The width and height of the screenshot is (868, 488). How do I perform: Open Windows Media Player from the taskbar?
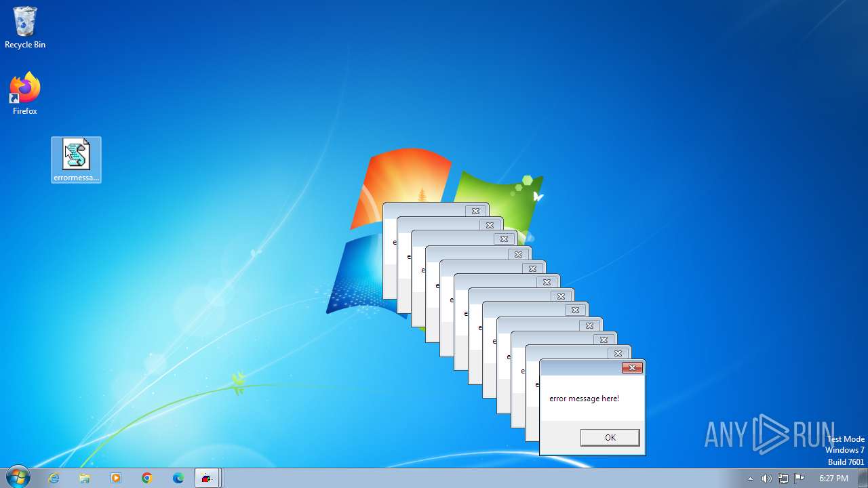pyautogui.click(x=116, y=479)
